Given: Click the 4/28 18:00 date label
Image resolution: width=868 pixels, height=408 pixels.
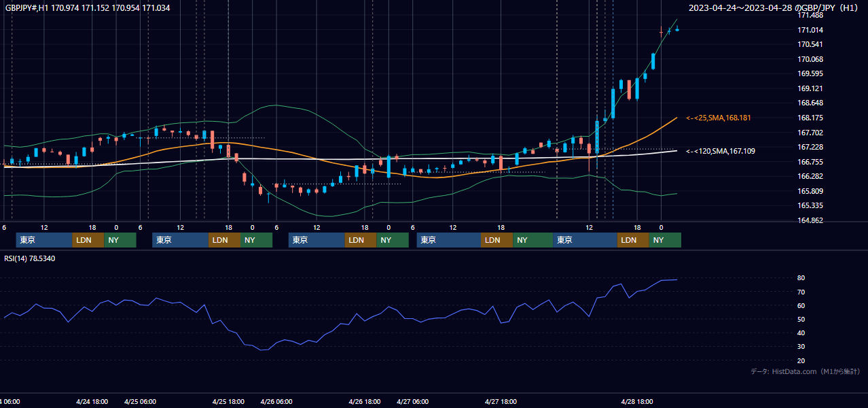Looking at the screenshot, I should [638, 402].
